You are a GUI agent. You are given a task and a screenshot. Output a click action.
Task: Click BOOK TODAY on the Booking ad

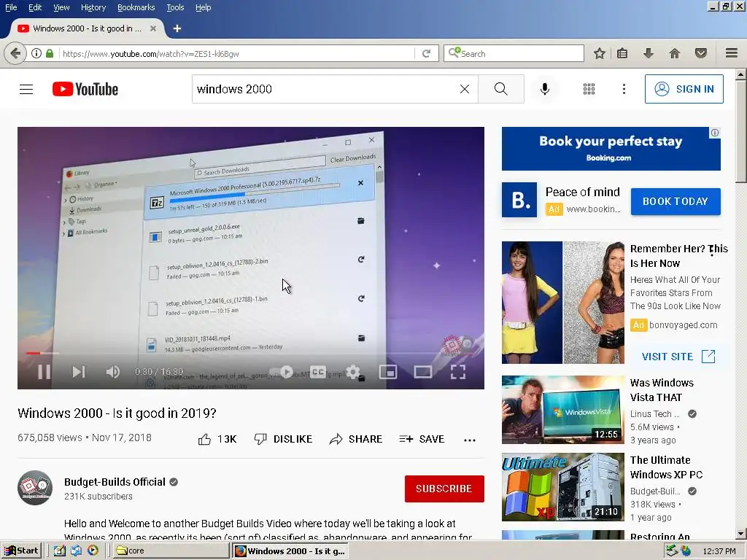(675, 201)
